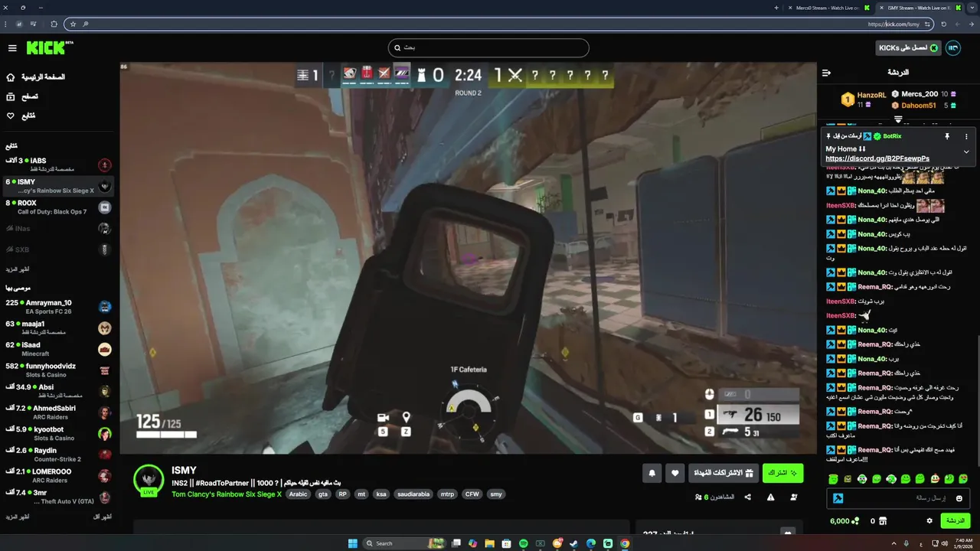980x551 pixels.
Task: Open Raydin Counter-Strike 2 channel
Action: pos(58,455)
